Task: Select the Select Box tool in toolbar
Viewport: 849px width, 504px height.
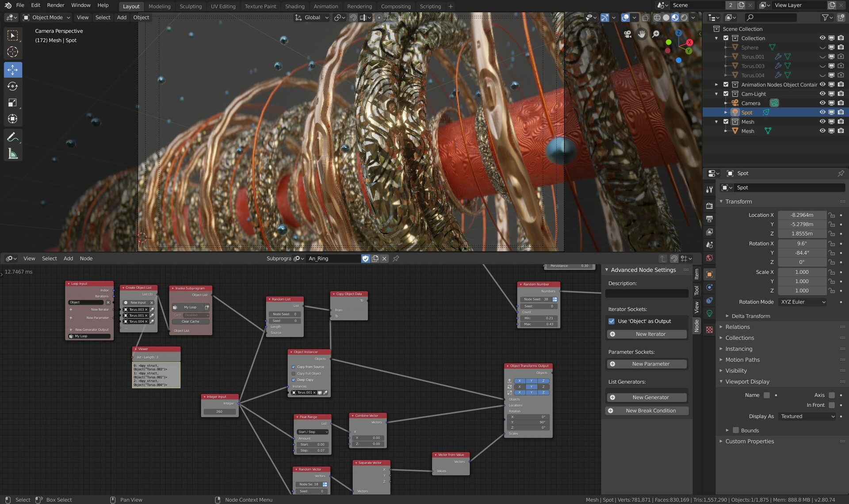Action: (x=12, y=35)
